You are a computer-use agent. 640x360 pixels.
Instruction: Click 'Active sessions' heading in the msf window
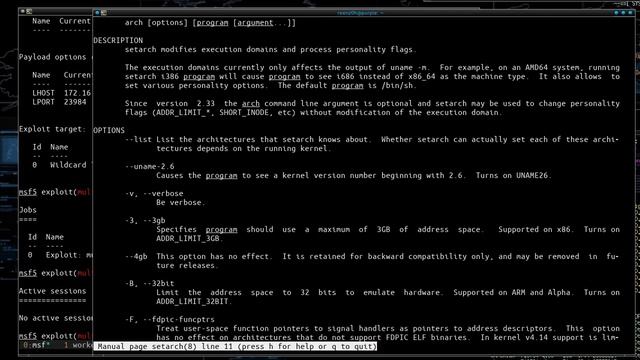pyautogui.click(x=52, y=291)
